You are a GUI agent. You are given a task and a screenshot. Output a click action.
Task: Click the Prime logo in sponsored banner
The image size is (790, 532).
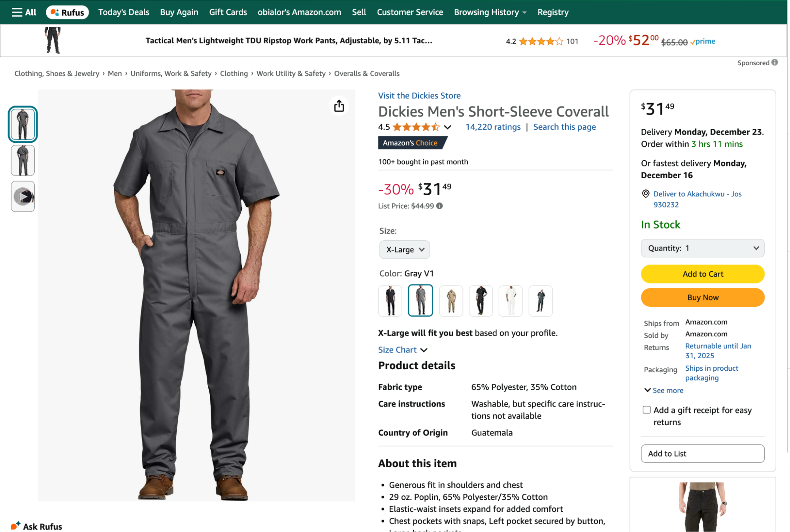(703, 41)
